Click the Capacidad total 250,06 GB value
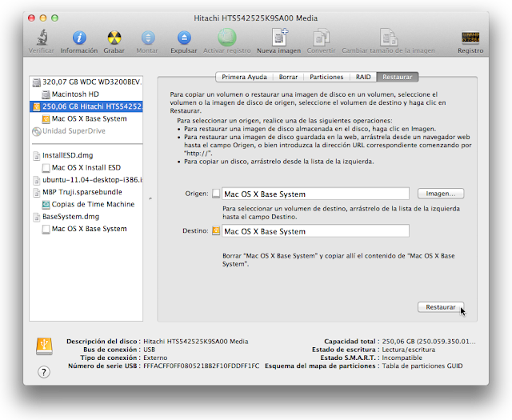This screenshot has height=420, width=512. coord(429,342)
